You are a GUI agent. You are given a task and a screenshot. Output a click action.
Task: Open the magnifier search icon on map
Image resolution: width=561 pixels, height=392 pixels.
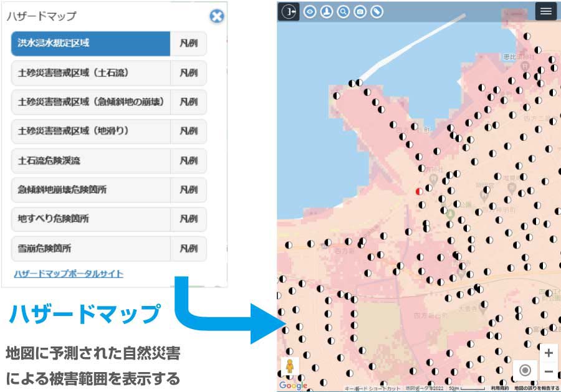[343, 12]
